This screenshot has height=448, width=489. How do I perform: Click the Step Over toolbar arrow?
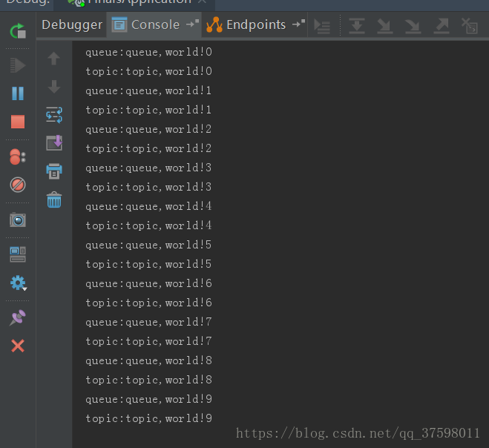(x=357, y=25)
